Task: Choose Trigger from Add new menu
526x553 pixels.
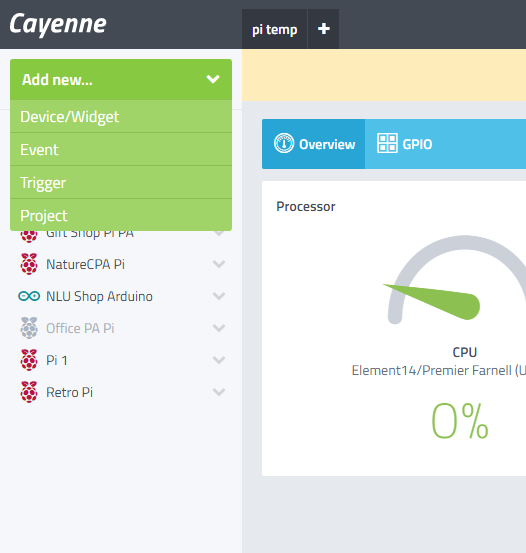Action: [x=121, y=182]
